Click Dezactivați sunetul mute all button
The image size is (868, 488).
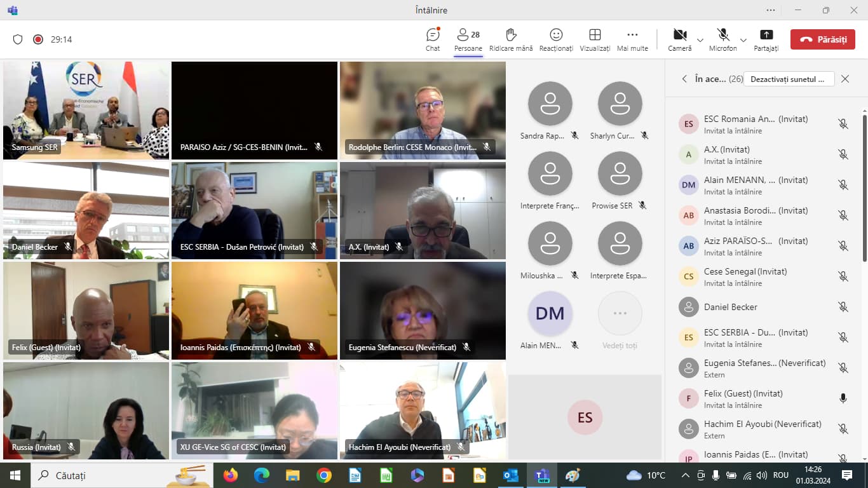[788, 79]
